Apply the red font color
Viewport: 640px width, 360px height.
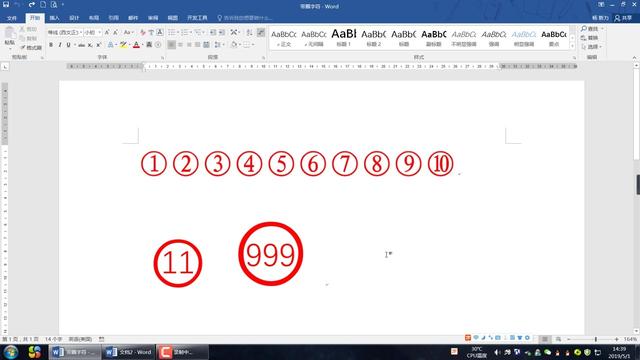(136, 45)
